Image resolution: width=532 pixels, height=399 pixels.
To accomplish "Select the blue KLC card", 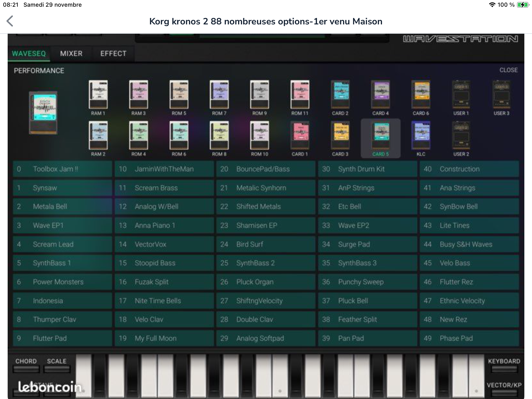I will [421, 136].
